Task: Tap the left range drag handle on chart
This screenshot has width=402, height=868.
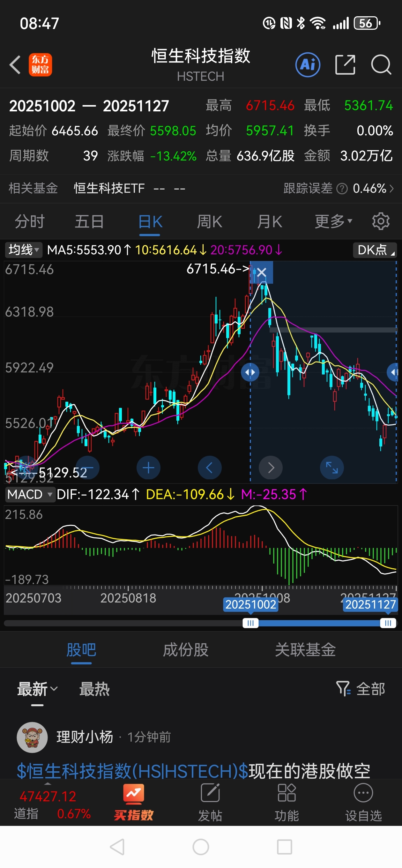Action: 250,372
